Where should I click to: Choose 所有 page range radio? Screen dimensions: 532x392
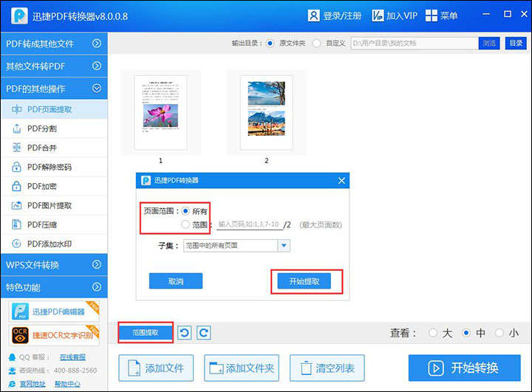(x=185, y=211)
